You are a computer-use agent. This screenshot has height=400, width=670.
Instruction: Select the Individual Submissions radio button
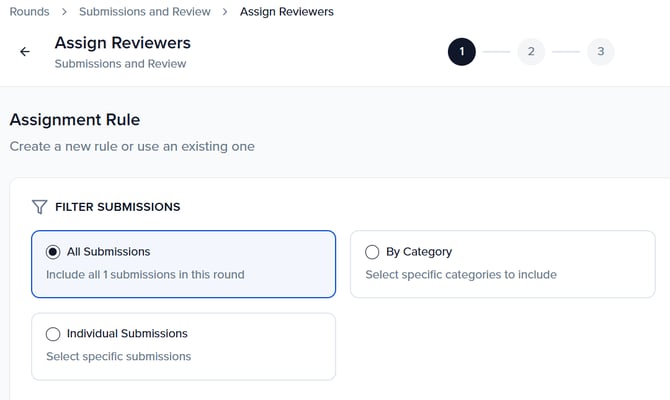pyautogui.click(x=53, y=334)
